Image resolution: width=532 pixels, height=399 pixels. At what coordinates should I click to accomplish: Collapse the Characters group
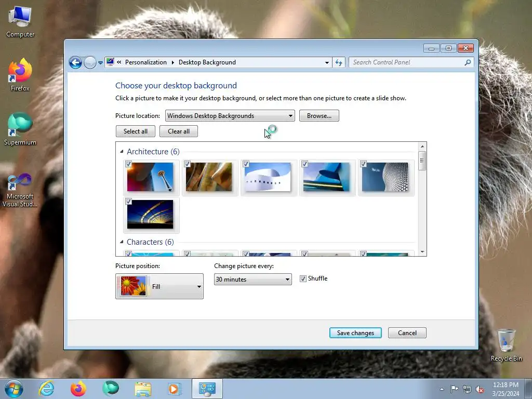[x=122, y=242]
